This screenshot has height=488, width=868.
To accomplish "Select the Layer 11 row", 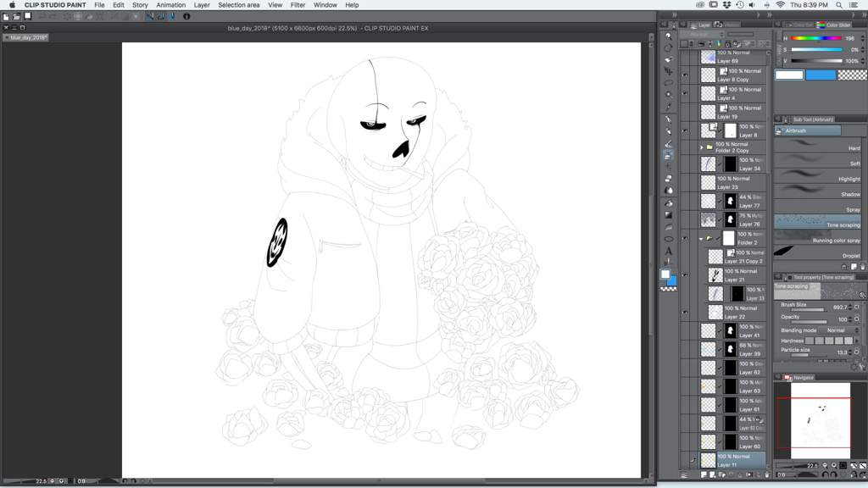I will coord(734,460).
